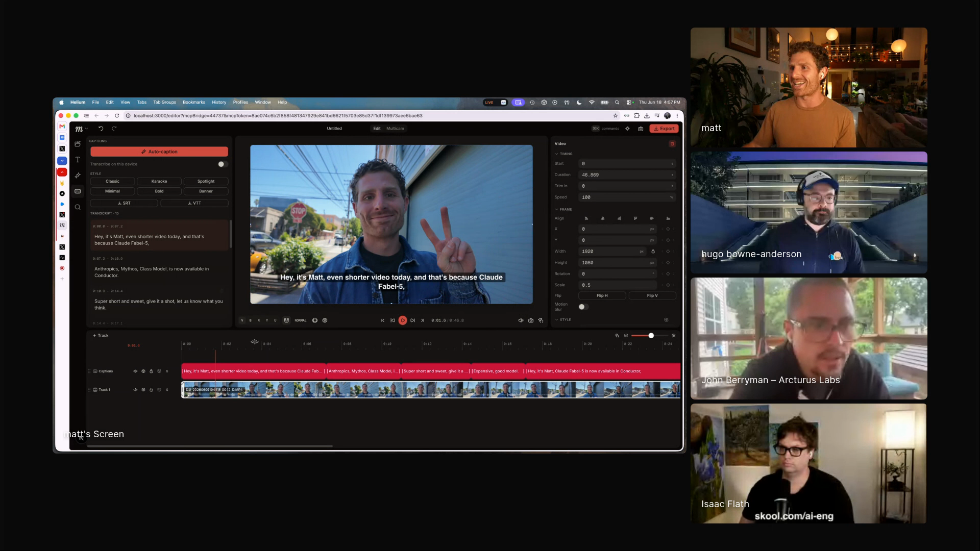The image size is (980, 551).
Task: Open the browser downloads icon in the toolbar
Action: pos(647,116)
